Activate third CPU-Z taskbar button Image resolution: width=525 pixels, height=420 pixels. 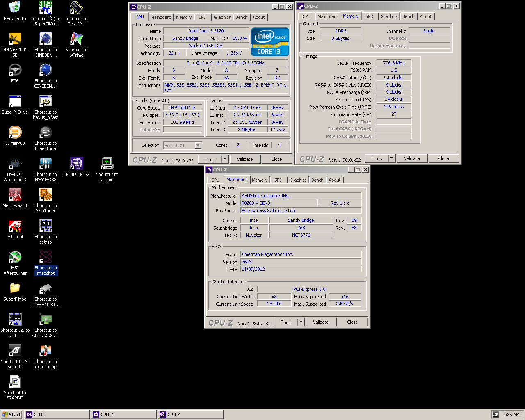tap(191, 415)
